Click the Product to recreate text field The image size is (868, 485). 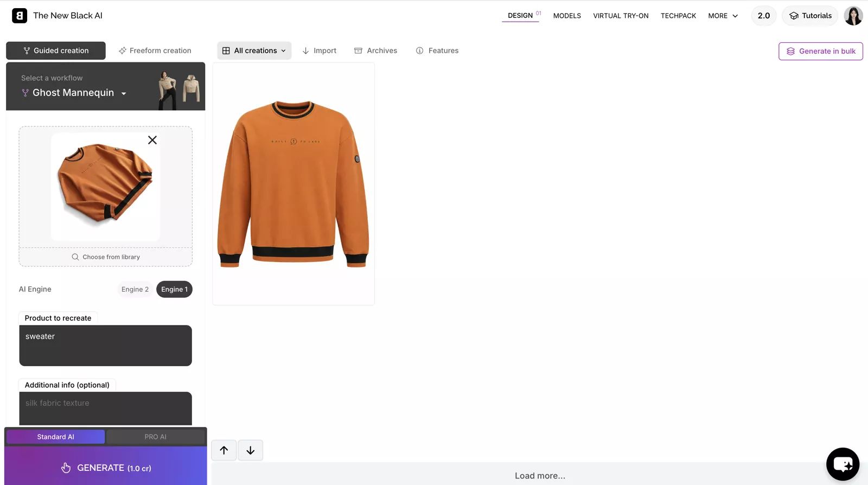[106, 346]
